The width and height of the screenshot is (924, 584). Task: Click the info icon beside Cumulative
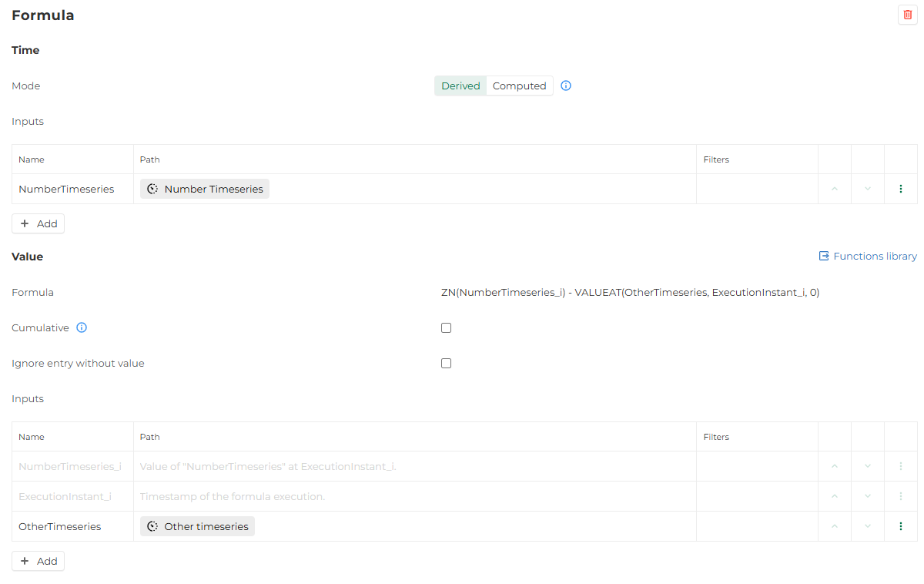pyautogui.click(x=82, y=327)
